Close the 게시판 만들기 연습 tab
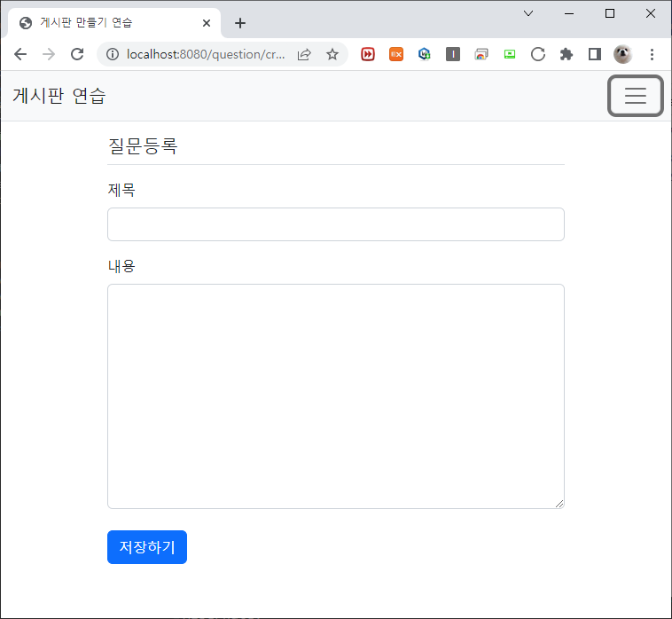The image size is (672, 619). coord(207,23)
